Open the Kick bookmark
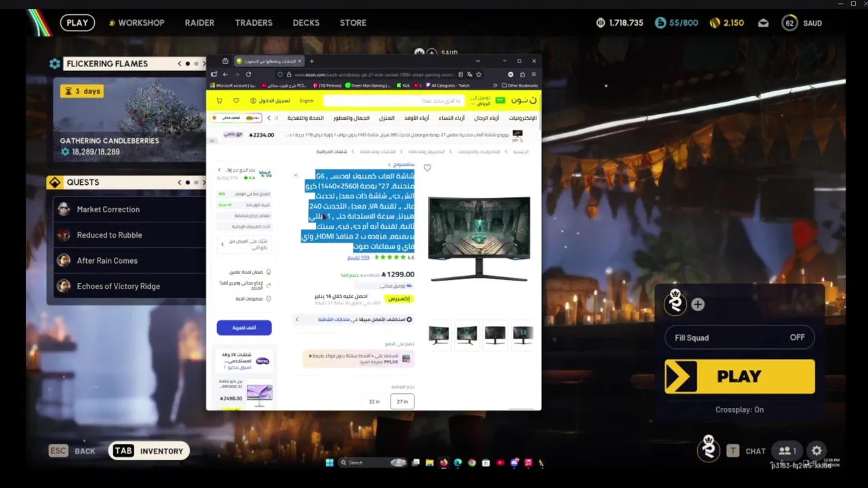Image resolution: width=868 pixels, height=488 pixels. point(403,85)
